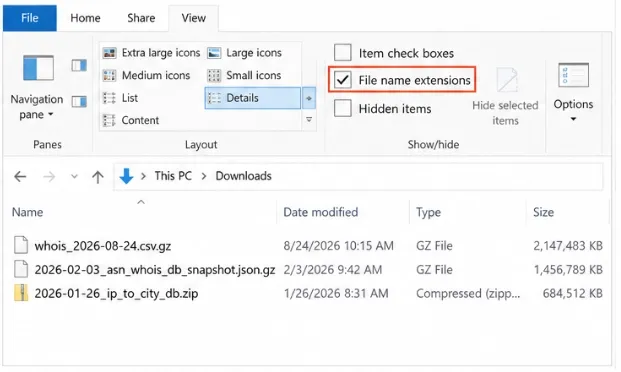Viewport: 621px width, 372px height.
Task: Click the 1/26/2026 8:31 AM date cell
Action: pos(336,294)
